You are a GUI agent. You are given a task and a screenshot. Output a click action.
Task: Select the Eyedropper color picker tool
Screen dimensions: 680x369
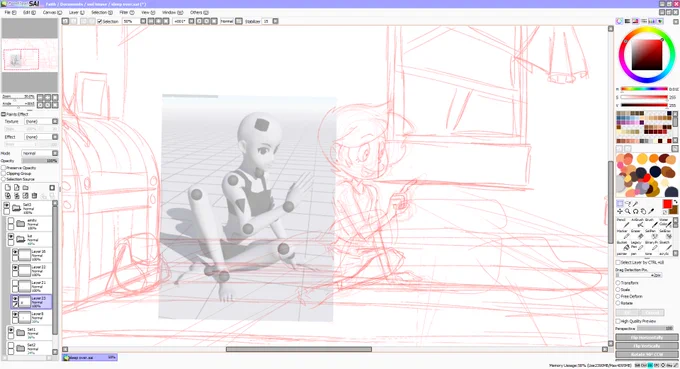pyautogui.click(x=651, y=211)
